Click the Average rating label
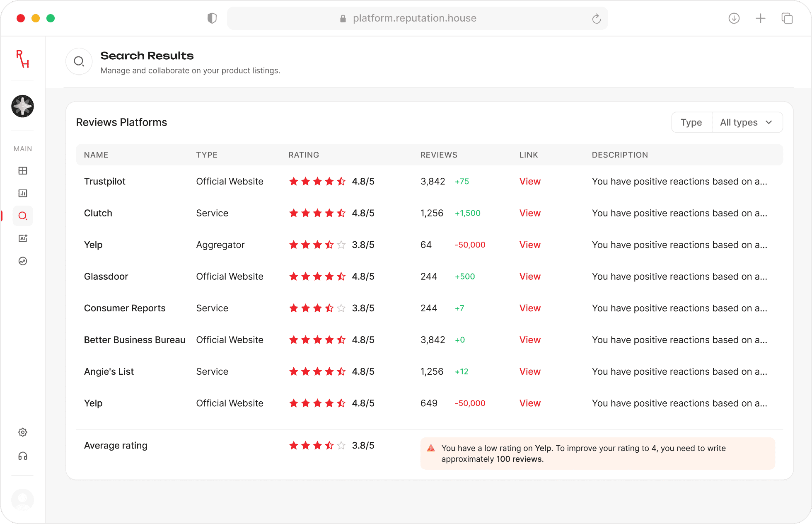 click(116, 446)
